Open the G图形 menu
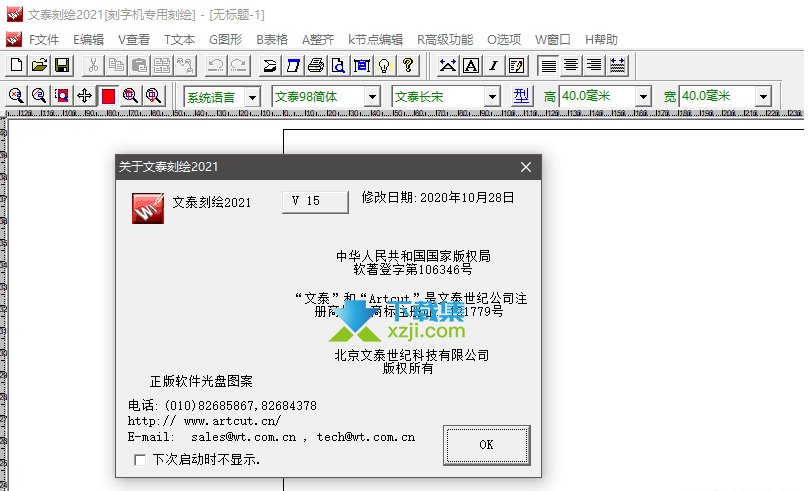This screenshot has width=809, height=491. click(x=225, y=40)
